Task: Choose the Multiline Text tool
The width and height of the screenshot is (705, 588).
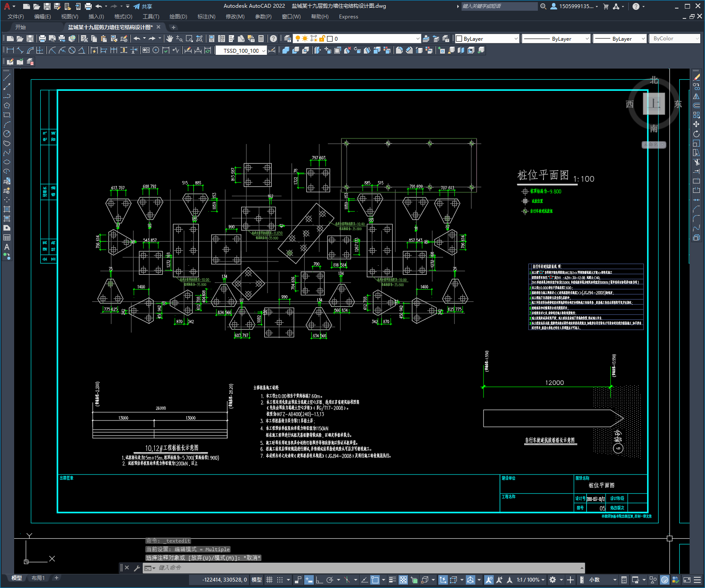Action: (x=7, y=247)
